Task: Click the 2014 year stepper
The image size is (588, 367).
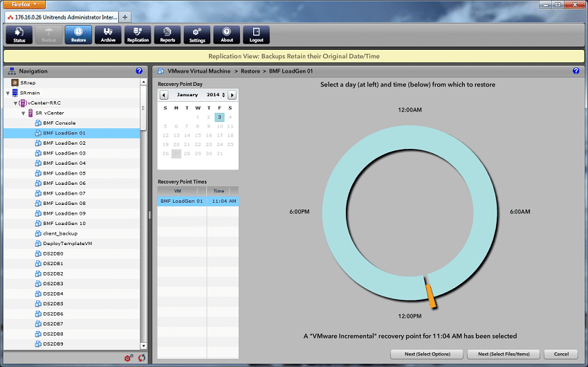Action: [223, 95]
